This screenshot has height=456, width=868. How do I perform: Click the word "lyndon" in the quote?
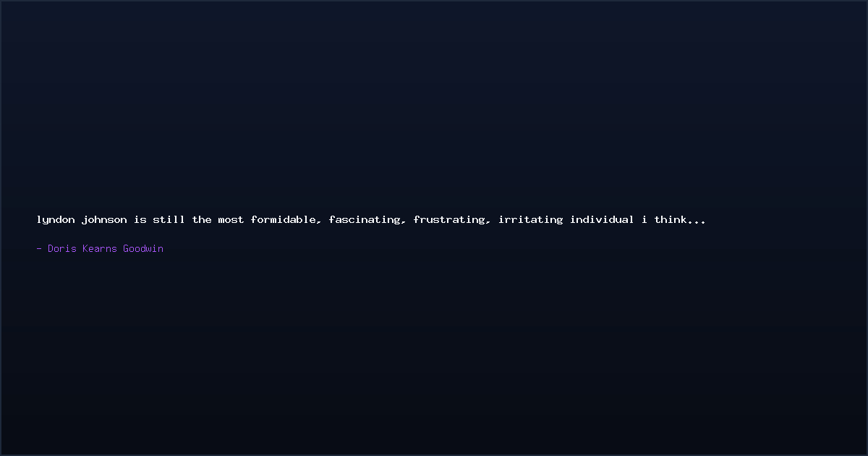56,219
